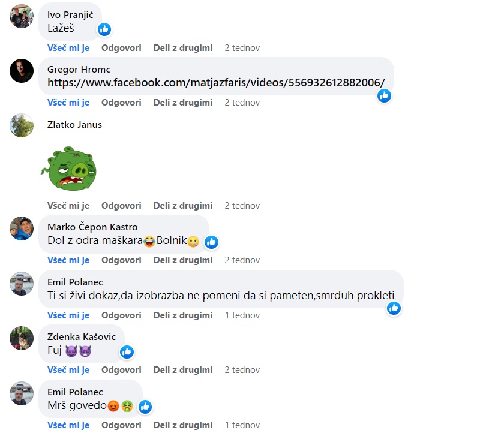Toggle "Všeč mi je" under Ivo Pranjić's comment
504x433 pixels.
pyautogui.click(x=68, y=48)
